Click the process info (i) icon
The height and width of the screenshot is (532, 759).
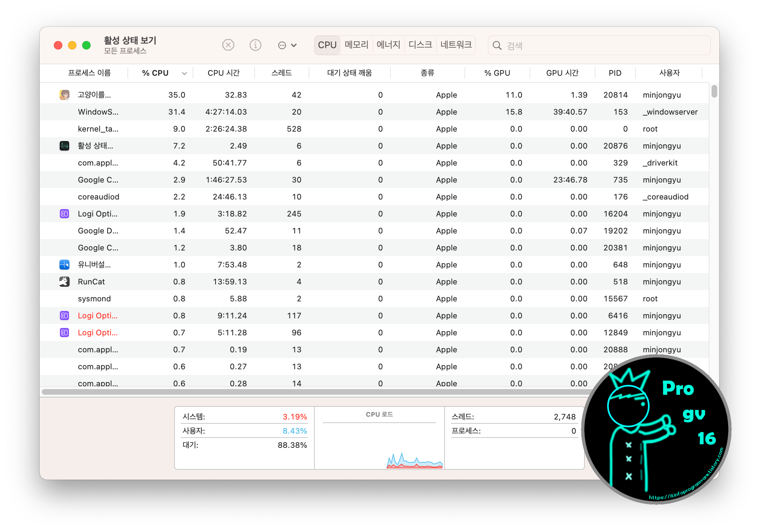click(x=255, y=45)
